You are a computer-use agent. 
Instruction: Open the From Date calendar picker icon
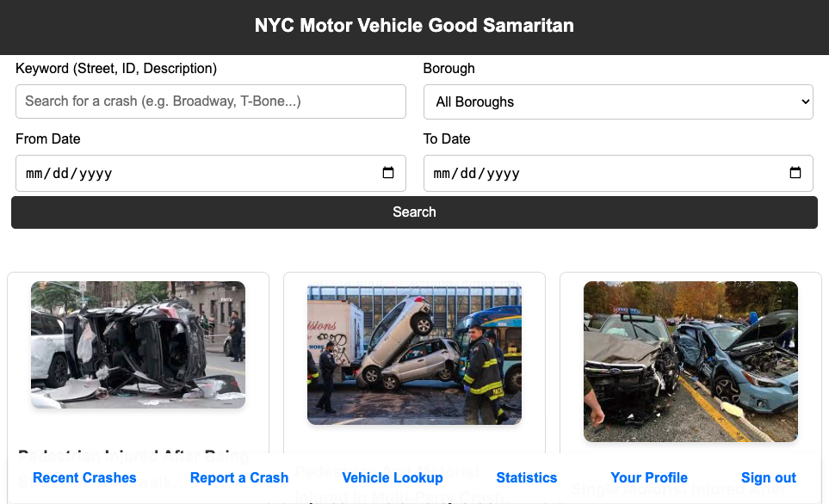point(388,173)
